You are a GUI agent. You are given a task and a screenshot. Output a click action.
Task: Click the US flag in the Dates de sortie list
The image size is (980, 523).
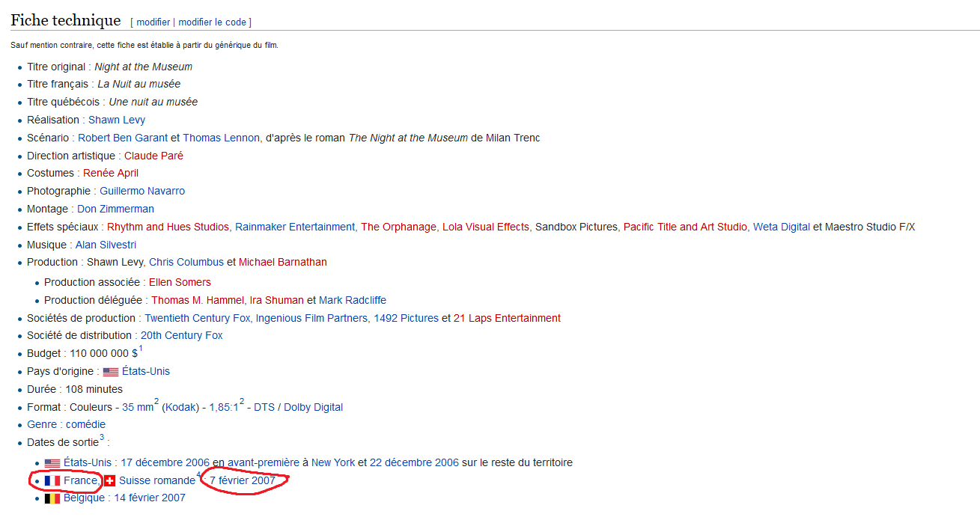(52, 463)
